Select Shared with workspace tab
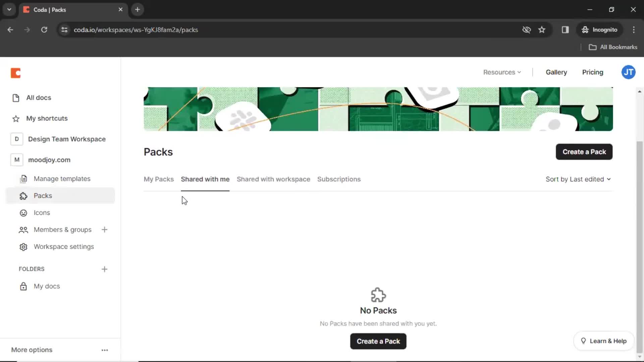644x362 pixels. pos(273,179)
